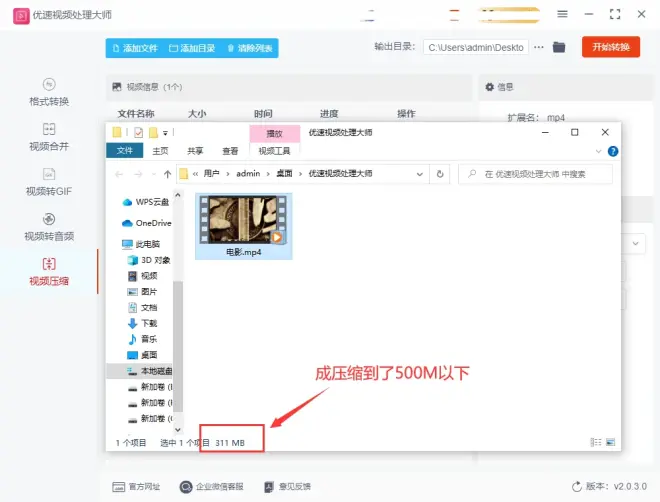Select 文档 folder in the navigation pane
This screenshot has height=502, width=660.
(142, 307)
